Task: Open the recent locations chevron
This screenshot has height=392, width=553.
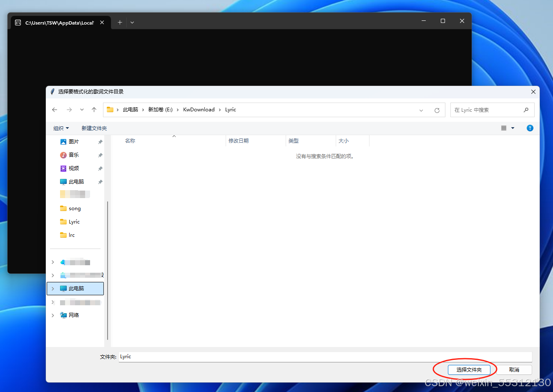Action: pos(82,110)
